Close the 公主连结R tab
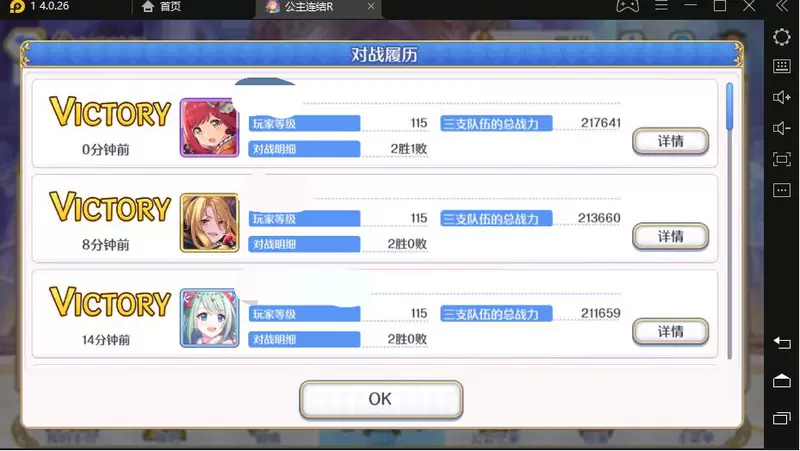Screen dimensions: 800x451 tap(371, 6)
